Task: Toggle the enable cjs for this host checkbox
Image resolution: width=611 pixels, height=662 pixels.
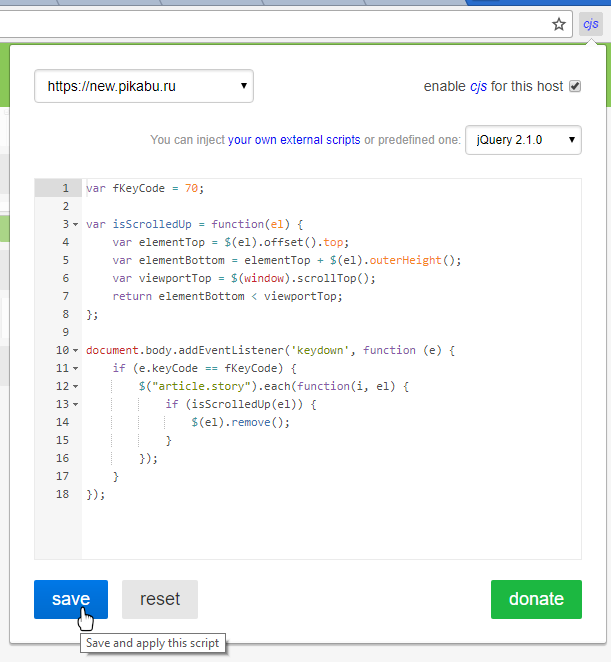Action: pos(575,86)
